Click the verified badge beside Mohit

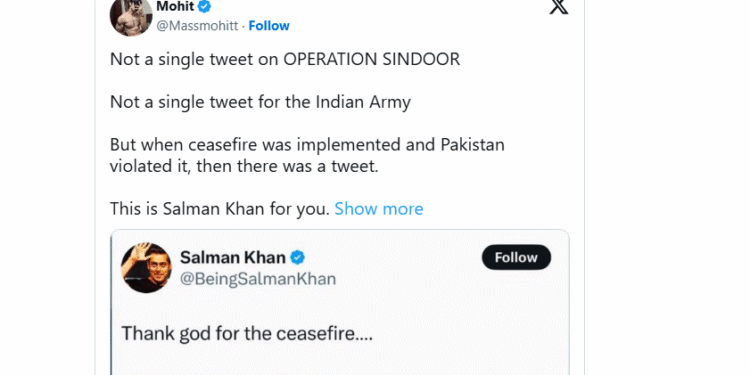coord(204,7)
